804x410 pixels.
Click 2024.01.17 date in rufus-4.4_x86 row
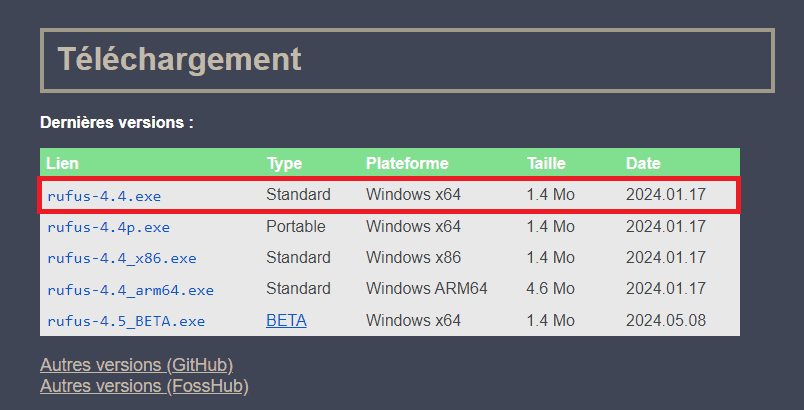coord(666,257)
